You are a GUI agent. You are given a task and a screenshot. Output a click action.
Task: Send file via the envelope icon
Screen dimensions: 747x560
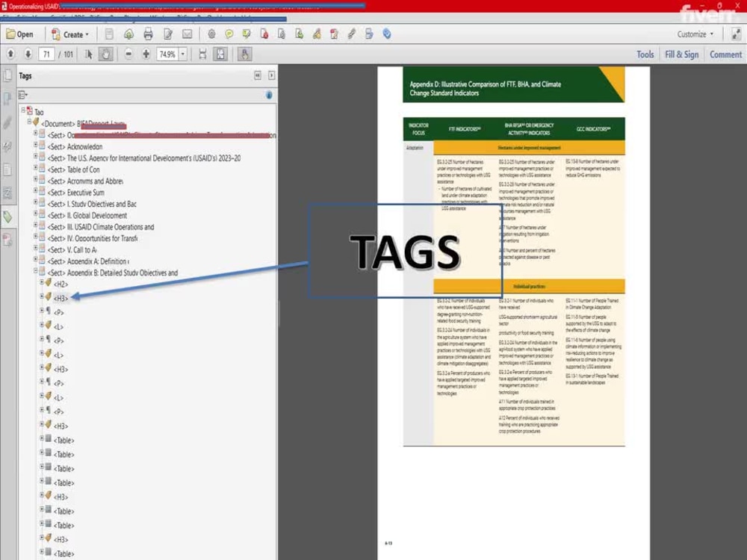(187, 34)
